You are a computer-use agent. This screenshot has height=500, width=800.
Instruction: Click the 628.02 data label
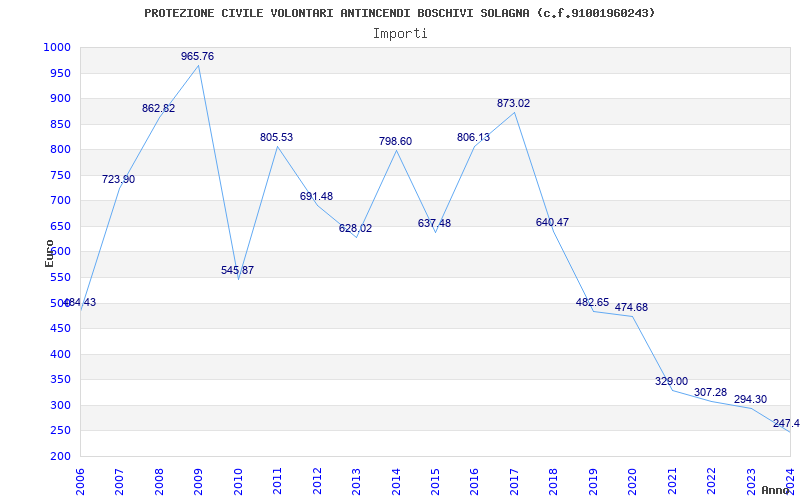coord(356,229)
